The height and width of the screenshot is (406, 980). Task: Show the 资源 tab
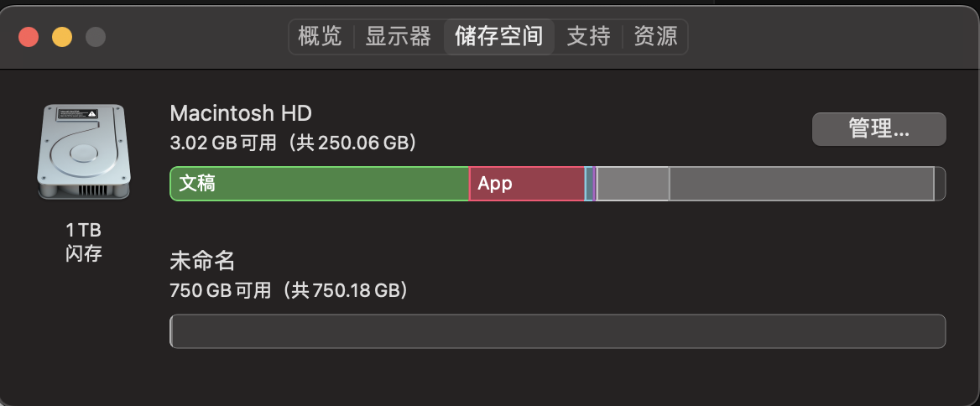click(655, 37)
